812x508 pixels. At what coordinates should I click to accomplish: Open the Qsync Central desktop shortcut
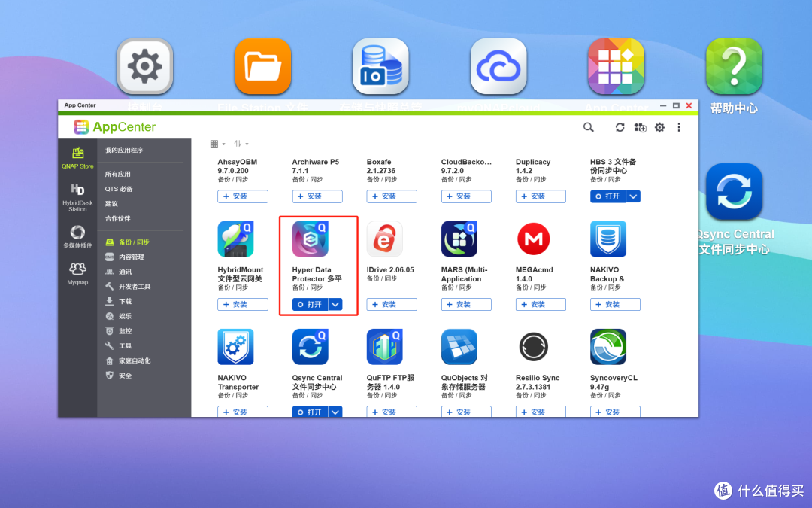735,192
